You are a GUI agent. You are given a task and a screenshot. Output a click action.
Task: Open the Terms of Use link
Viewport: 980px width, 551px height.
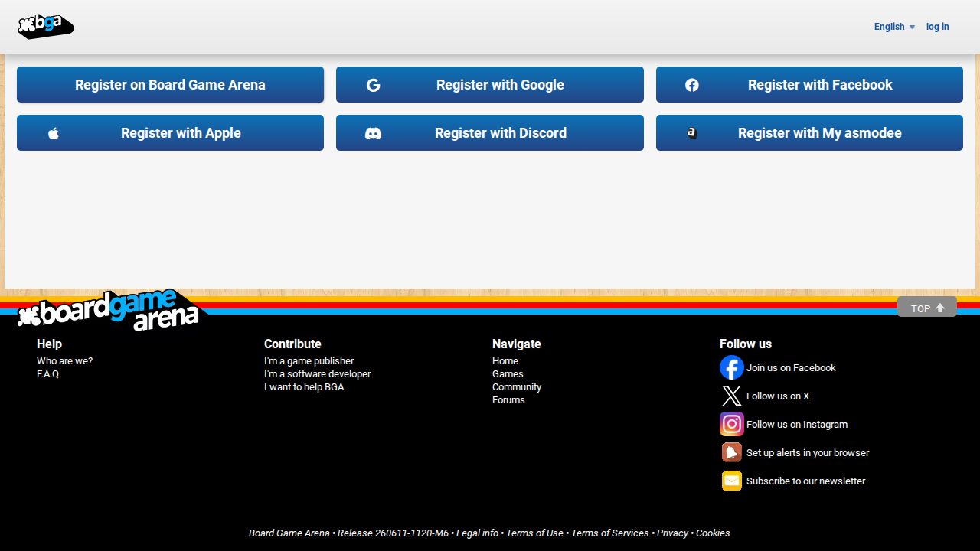[534, 533]
